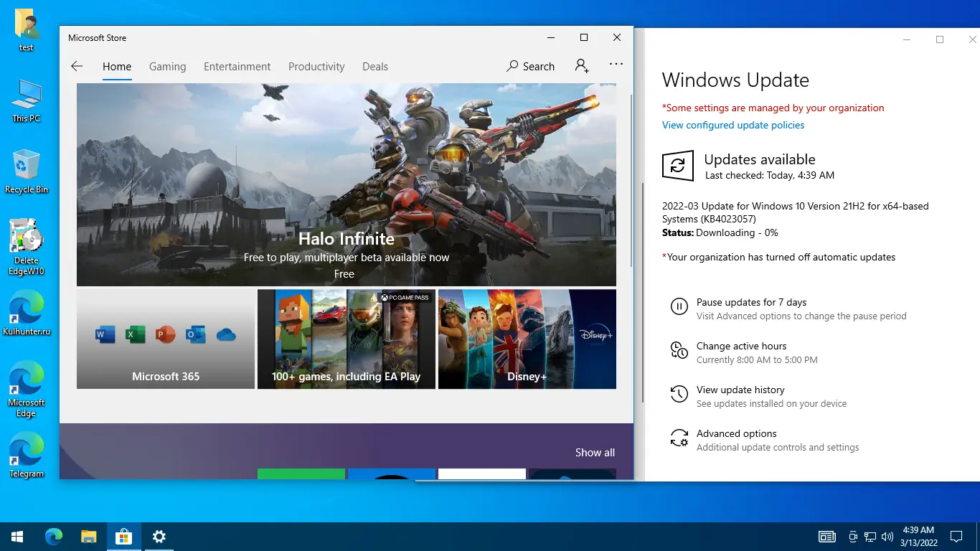Image resolution: width=980 pixels, height=551 pixels.
Task: Open the Microsoft 365 tile
Action: 166,339
